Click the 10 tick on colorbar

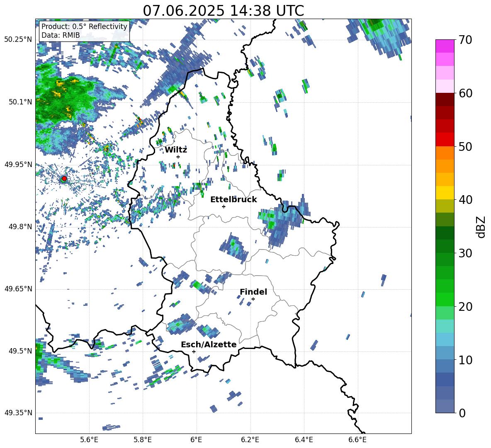click(465, 360)
